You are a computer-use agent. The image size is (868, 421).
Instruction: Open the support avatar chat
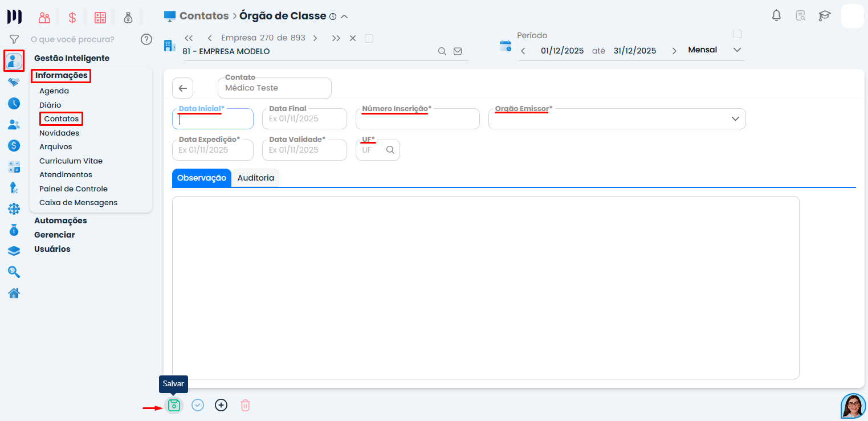click(853, 406)
